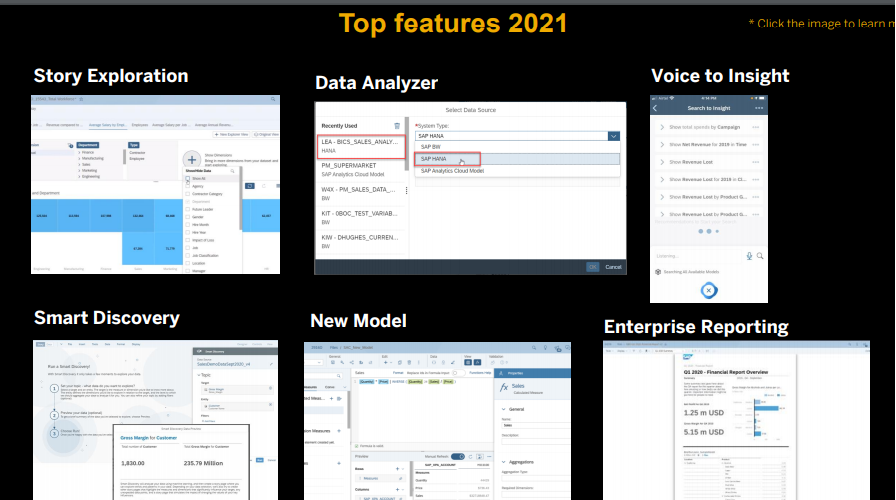Choose SAP BW from the System Type list
This screenshot has height=500, width=896.
517,147
